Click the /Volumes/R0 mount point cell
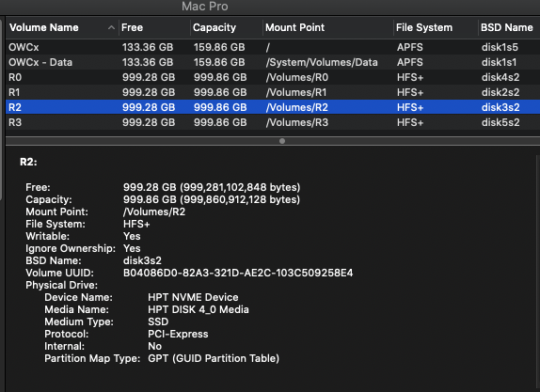The image size is (540, 392). [x=297, y=77]
